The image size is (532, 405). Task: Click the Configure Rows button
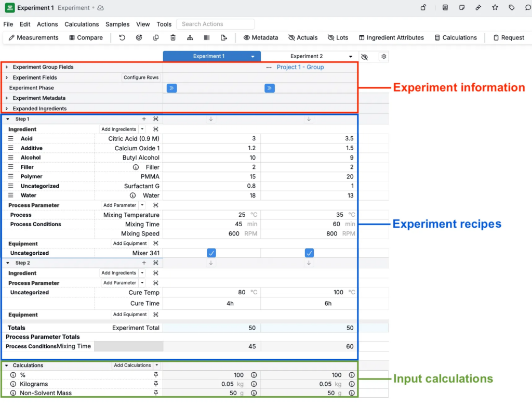point(141,77)
